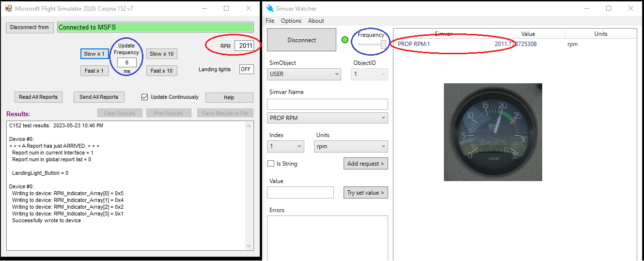644x261 pixels.
Task: Toggle the Update Continuously checkbox
Action: [x=144, y=97]
